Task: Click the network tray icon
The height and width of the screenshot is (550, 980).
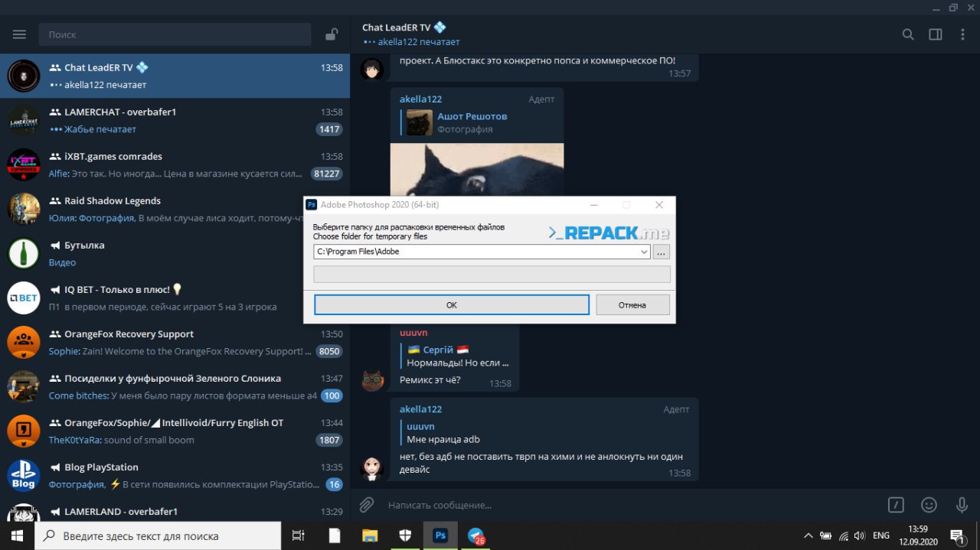Action: [x=843, y=535]
